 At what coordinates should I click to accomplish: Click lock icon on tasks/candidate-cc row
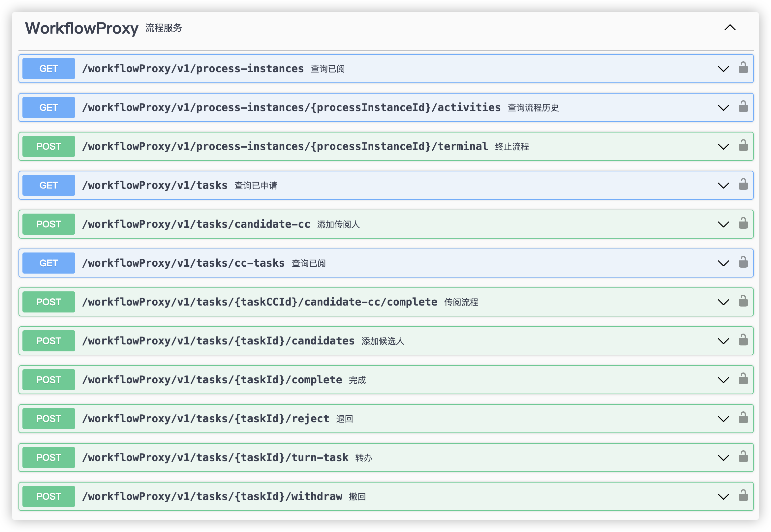(743, 224)
